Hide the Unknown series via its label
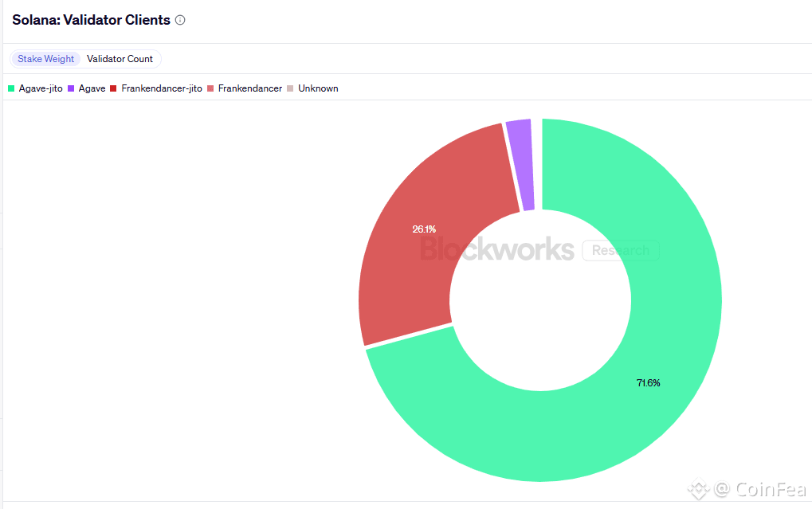 [x=318, y=88]
